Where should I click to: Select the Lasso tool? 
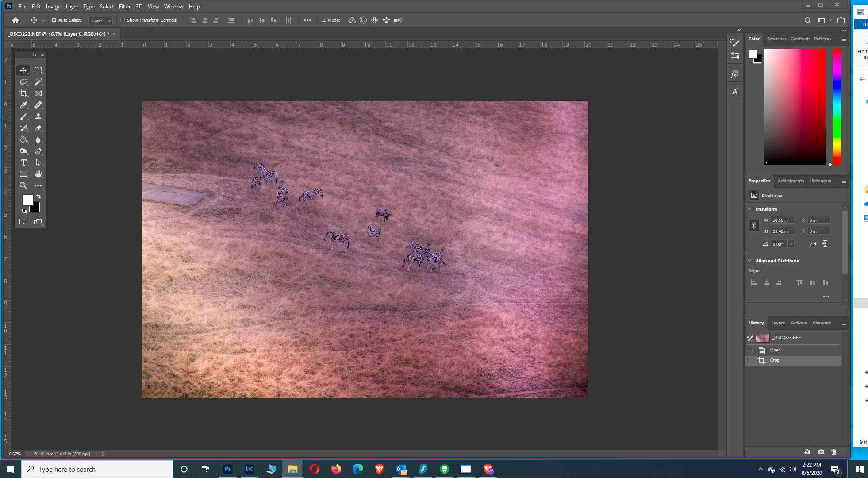(23, 82)
